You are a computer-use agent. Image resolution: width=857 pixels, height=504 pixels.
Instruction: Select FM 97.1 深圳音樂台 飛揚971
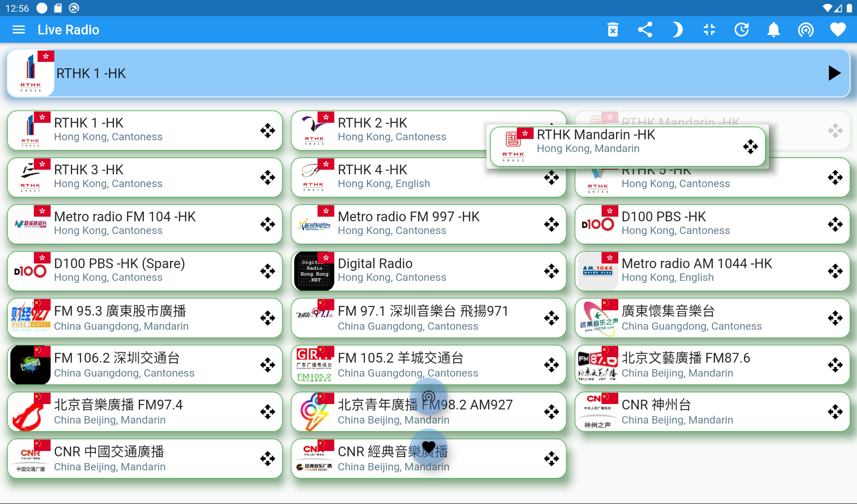click(428, 318)
